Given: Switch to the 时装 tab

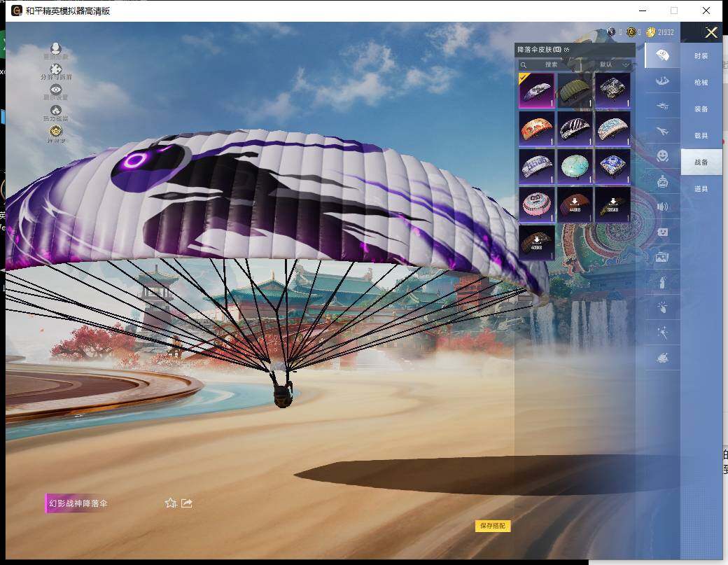Looking at the screenshot, I should (701, 56).
